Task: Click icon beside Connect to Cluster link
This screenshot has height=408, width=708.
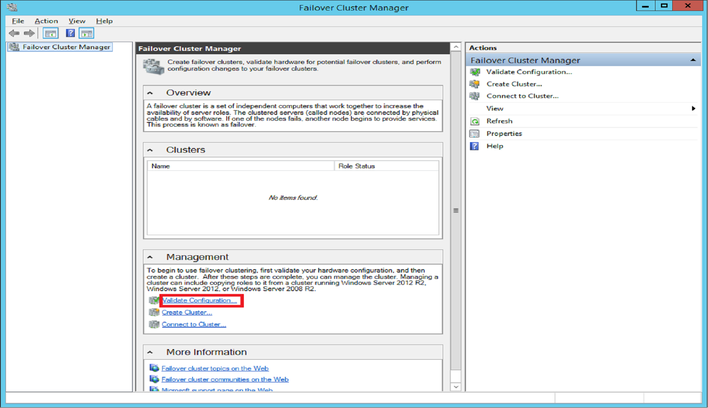Action: click(154, 324)
